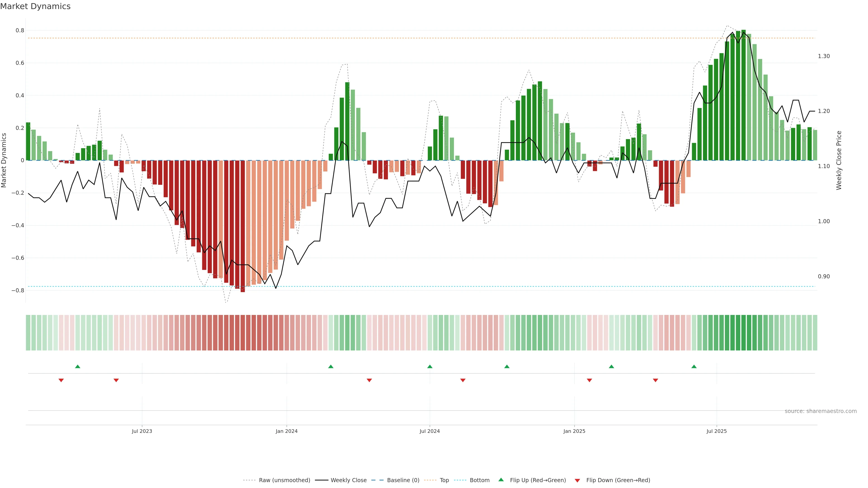Click the last green flip-up marker before Jul 2025
This screenshot has width=868, height=488.
694,366
